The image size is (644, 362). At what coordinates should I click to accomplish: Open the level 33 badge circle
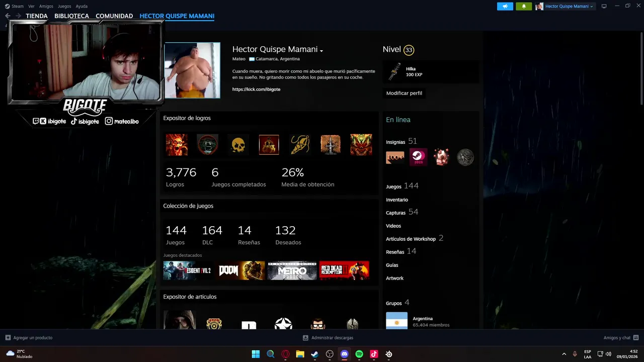[x=409, y=50]
